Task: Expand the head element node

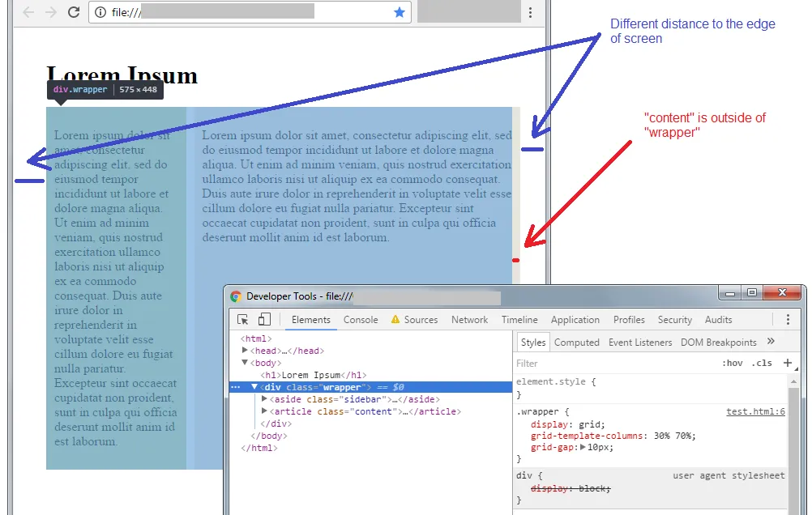Action: click(245, 351)
